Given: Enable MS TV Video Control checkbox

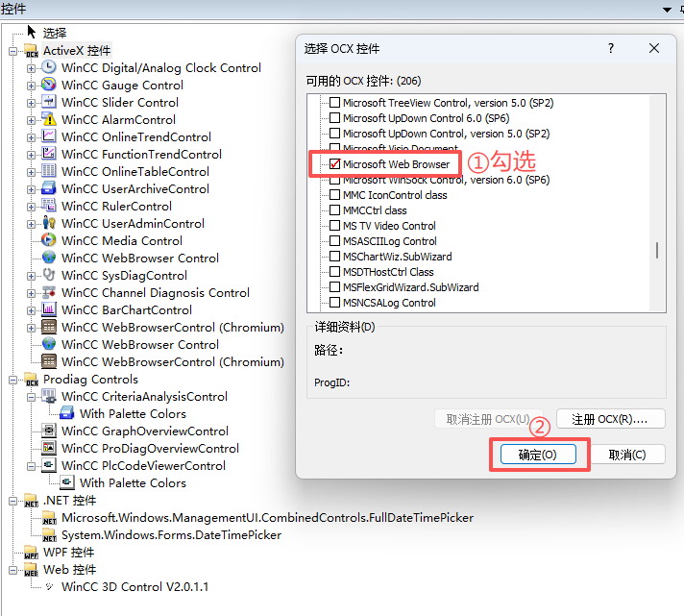Looking at the screenshot, I should pos(334,226).
